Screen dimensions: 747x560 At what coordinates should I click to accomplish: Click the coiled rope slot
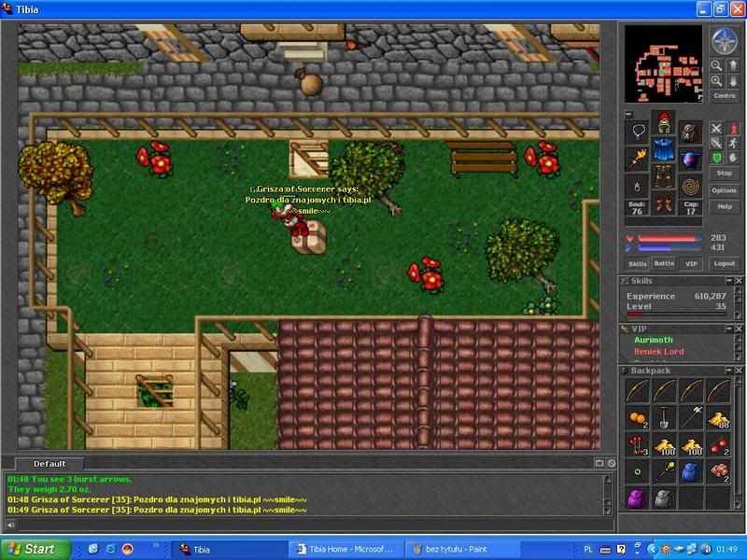point(690,186)
